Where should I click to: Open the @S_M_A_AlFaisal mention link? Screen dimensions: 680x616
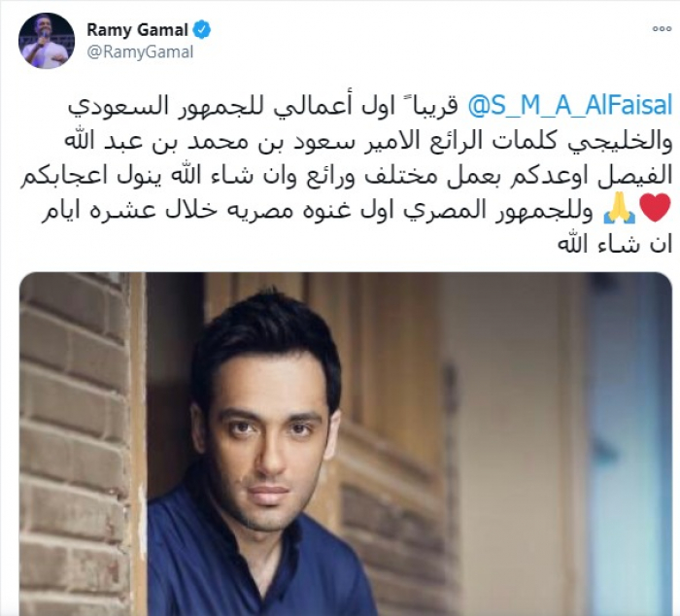point(569,106)
